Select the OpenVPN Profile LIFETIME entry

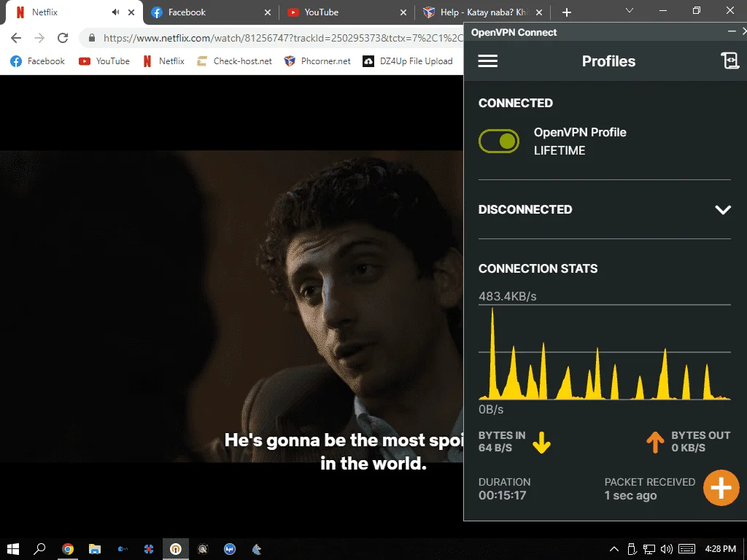click(580, 141)
